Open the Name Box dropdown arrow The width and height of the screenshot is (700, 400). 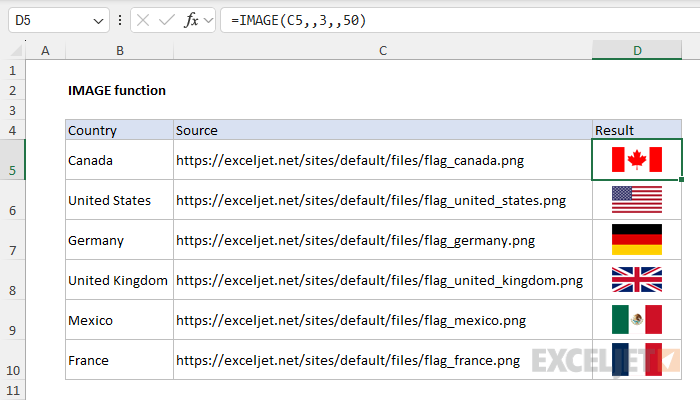(x=98, y=21)
